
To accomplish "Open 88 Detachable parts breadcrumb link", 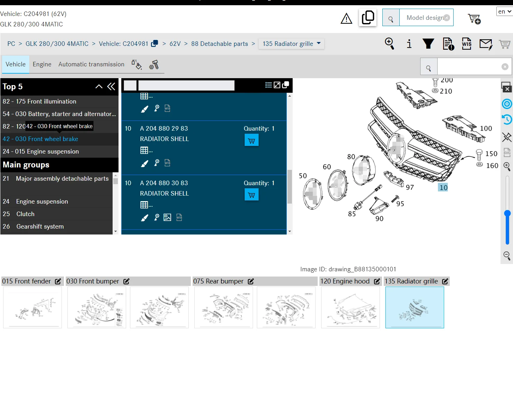I will [220, 44].
